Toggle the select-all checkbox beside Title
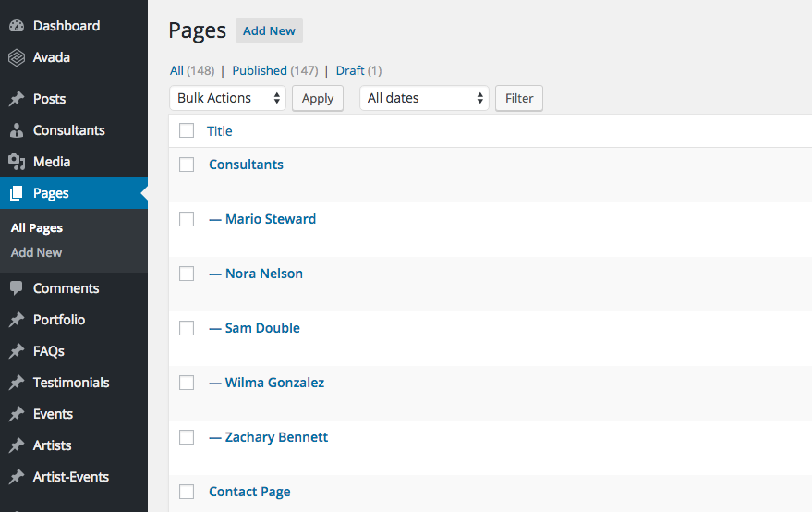 [x=187, y=130]
